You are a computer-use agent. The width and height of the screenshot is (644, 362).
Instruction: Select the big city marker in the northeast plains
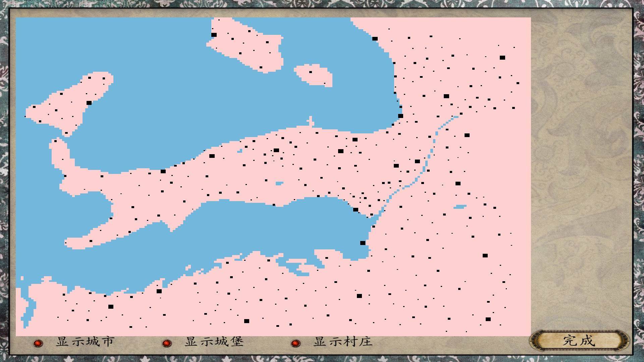pos(502,58)
